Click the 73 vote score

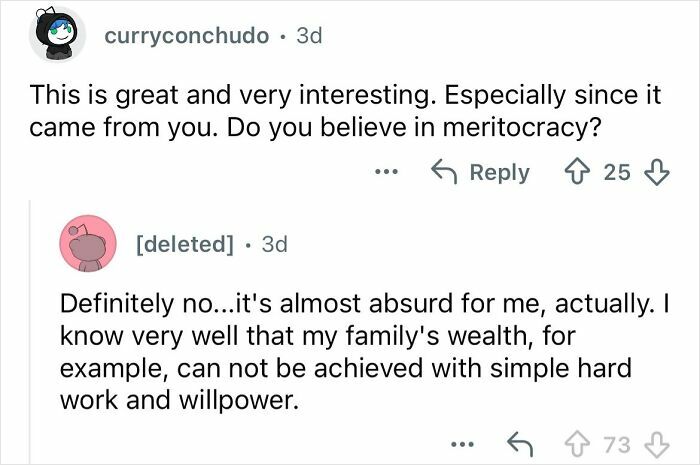pos(619,443)
